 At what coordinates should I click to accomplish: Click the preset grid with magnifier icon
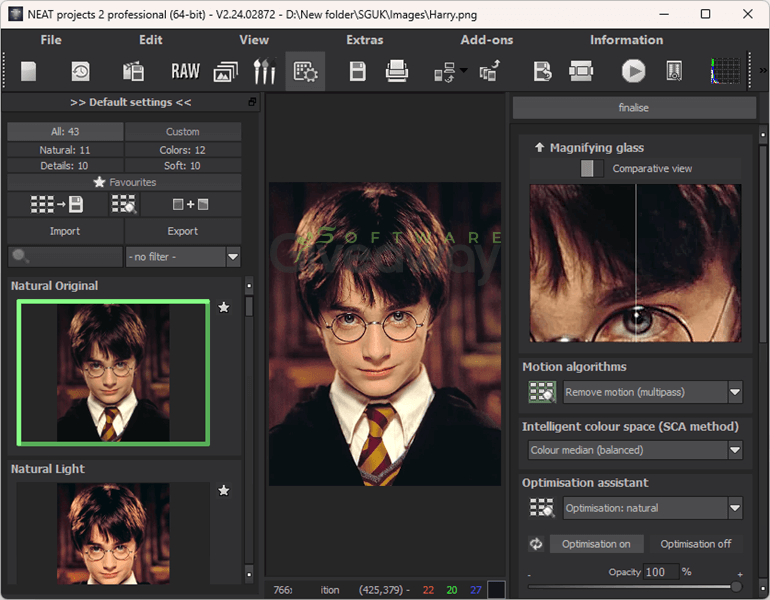coord(124,204)
